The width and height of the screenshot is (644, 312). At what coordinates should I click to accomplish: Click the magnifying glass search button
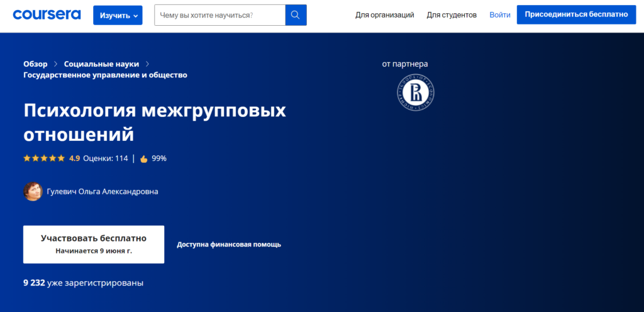coord(296,15)
